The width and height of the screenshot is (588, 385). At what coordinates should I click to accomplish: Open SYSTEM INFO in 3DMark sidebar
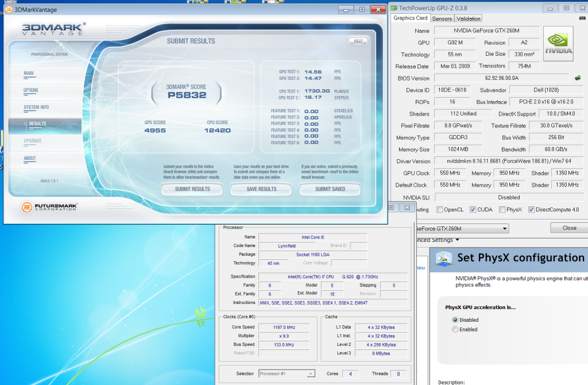(x=36, y=107)
